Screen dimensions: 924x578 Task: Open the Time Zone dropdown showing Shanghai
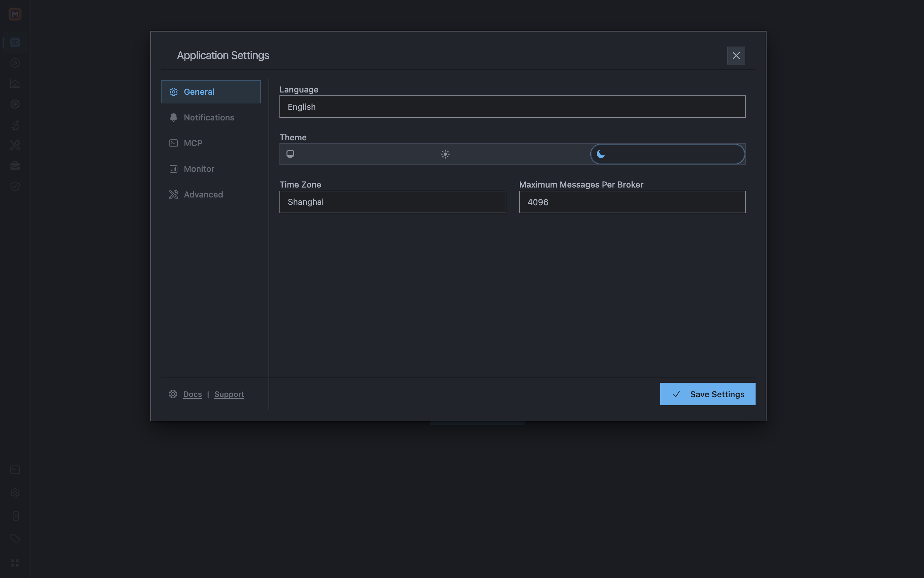tap(392, 202)
